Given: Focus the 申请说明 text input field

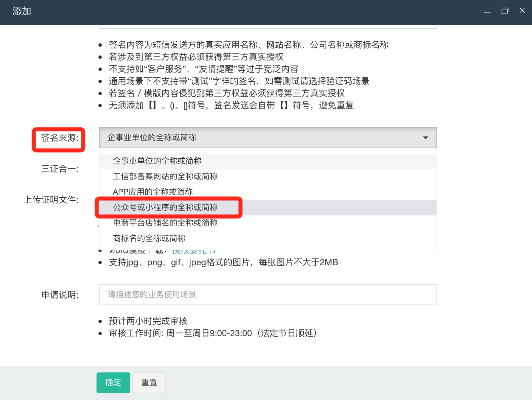Looking at the screenshot, I should coord(268,295).
